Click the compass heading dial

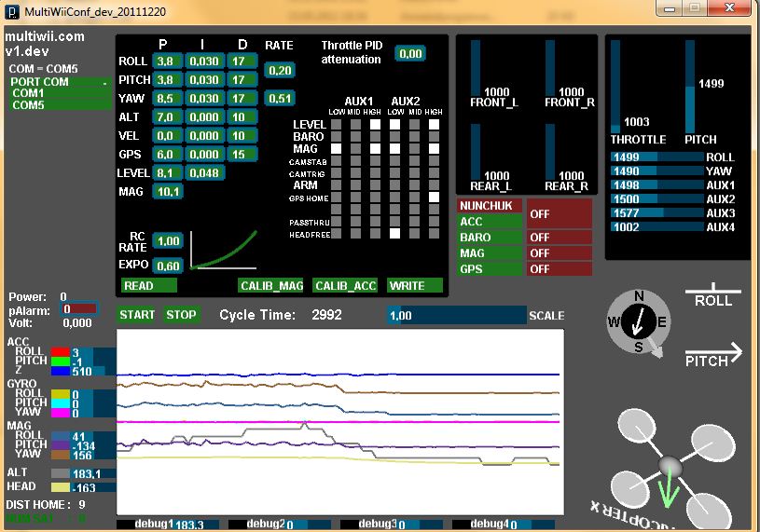click(639, 321)
